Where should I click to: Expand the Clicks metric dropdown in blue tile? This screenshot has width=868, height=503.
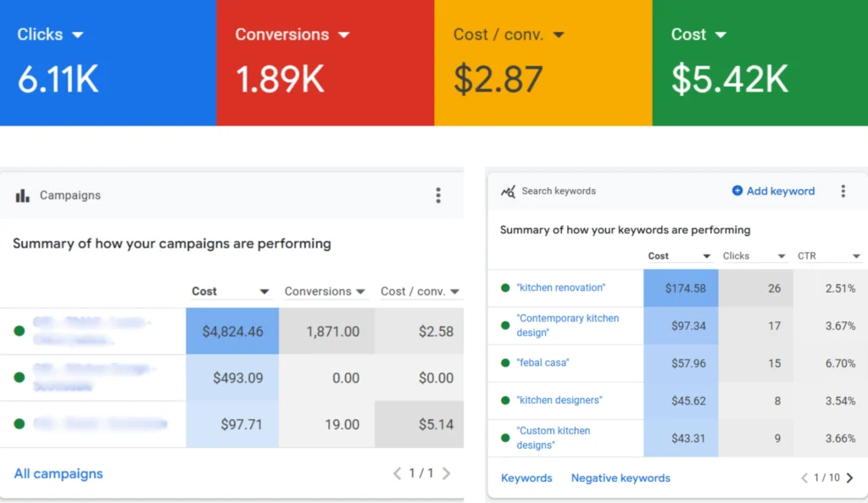[x=78, y=35]
